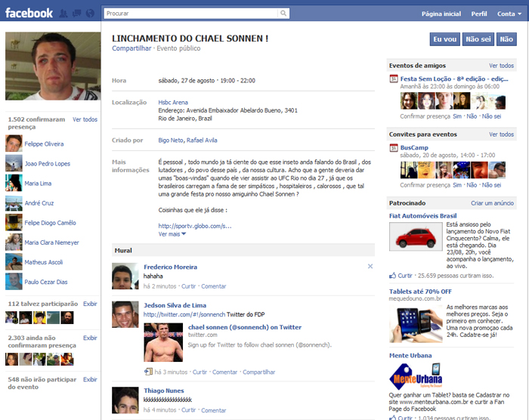This screenshot has width=529, height=420.
Task: Open Perfil in the top bar
Action: [x=478, y=14]
